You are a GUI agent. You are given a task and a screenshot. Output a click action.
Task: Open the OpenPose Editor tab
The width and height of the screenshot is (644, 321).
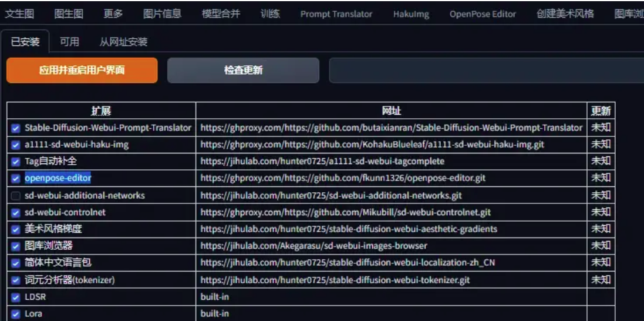[483, 14]
